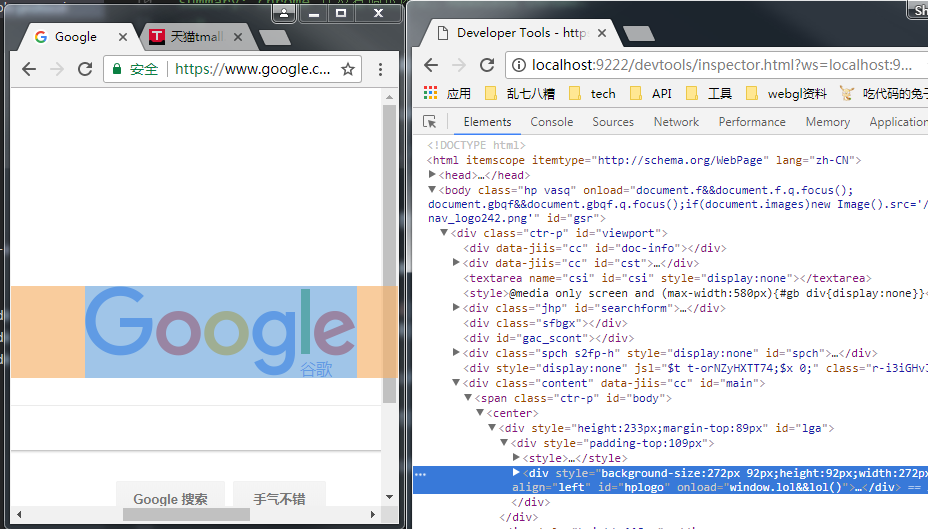The width and height of the screenshot is (928, 529).
Task: Switch to the Performance tab
Action: coord(752,122)
